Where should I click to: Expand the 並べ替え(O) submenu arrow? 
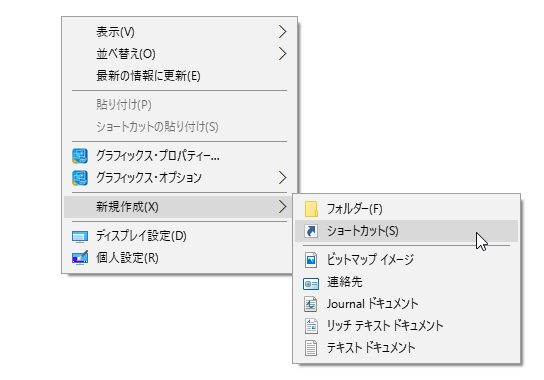(x=283, y=54)
